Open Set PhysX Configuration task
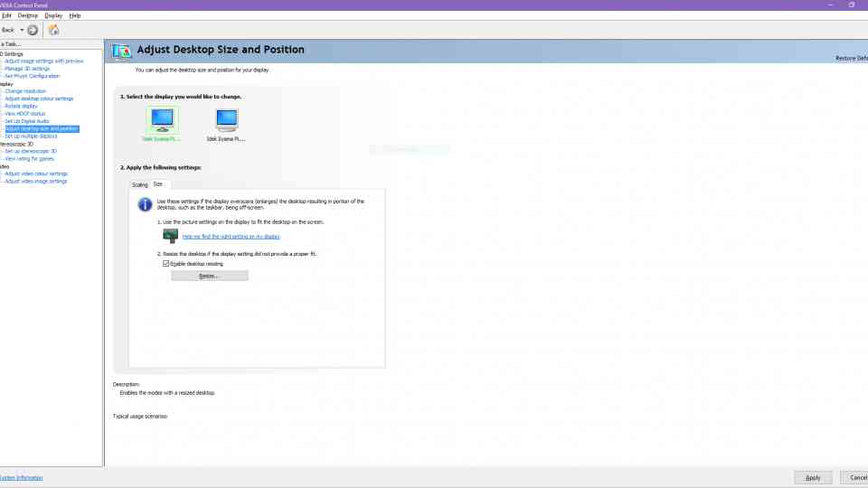 click(33, 76)
